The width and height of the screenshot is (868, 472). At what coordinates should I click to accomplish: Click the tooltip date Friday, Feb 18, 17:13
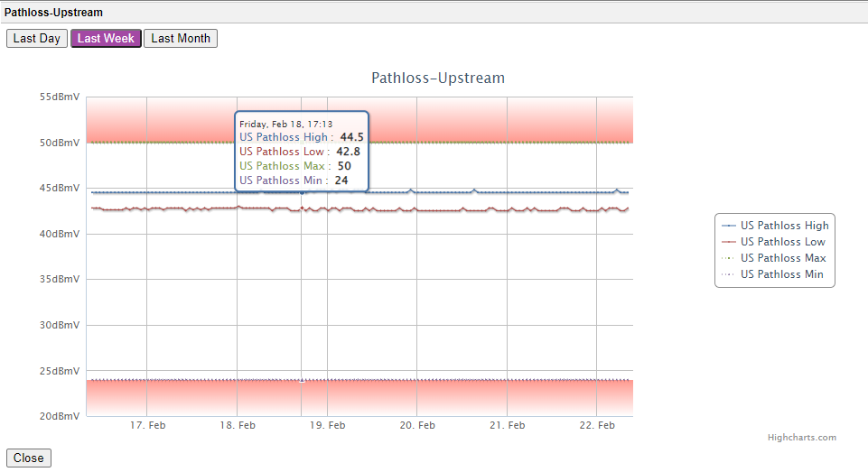(285, 124)
